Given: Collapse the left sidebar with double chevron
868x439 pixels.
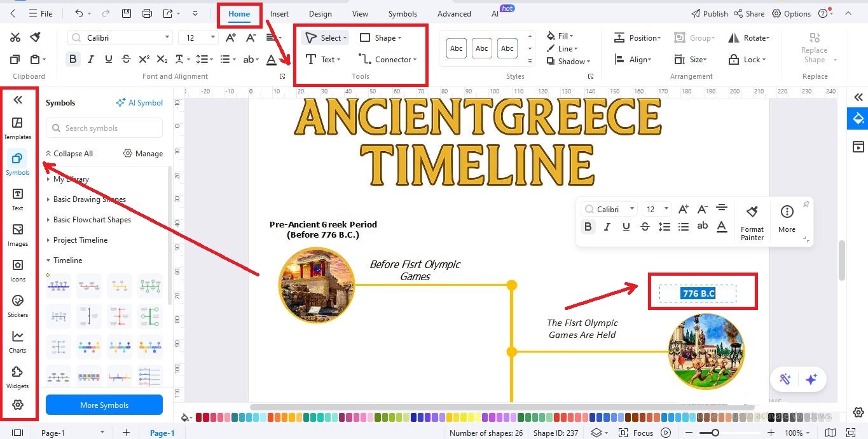Looking at the screenshot, I should (x=18, y=100).
